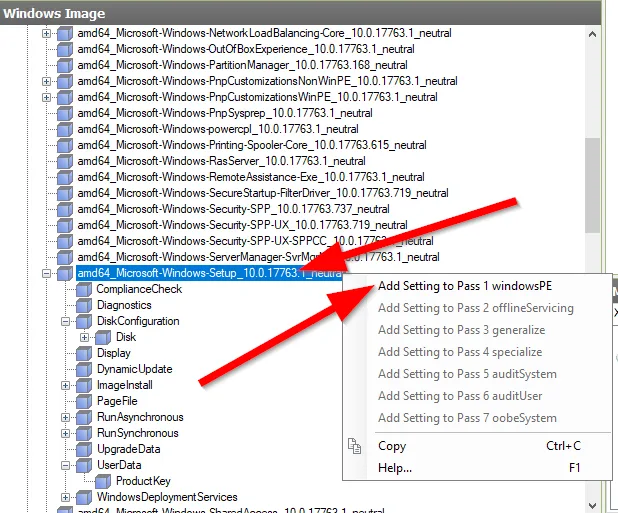618x513 pixels.
Task: Choose Add Setting to Pass 2 offlineServicing
Action: tap(477, 308)
